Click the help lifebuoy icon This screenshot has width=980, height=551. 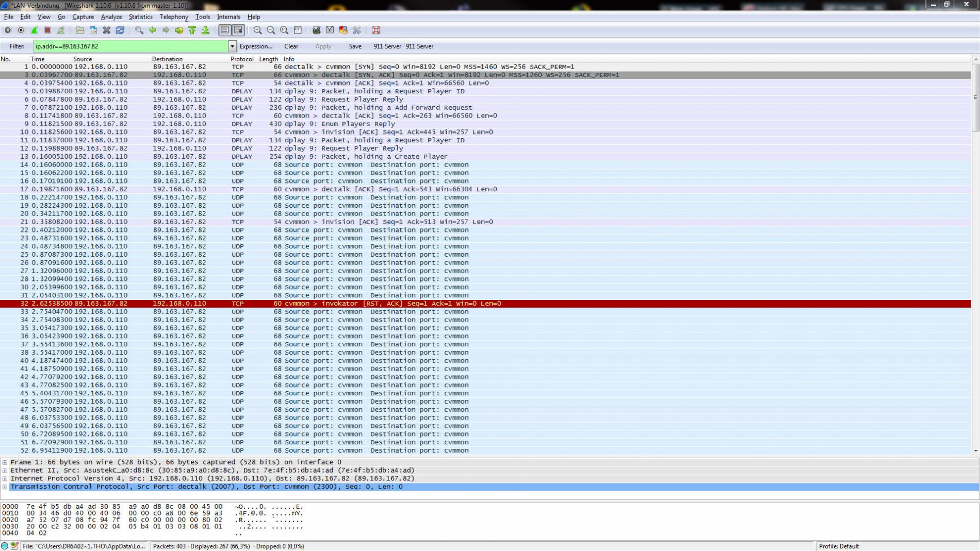376,30
